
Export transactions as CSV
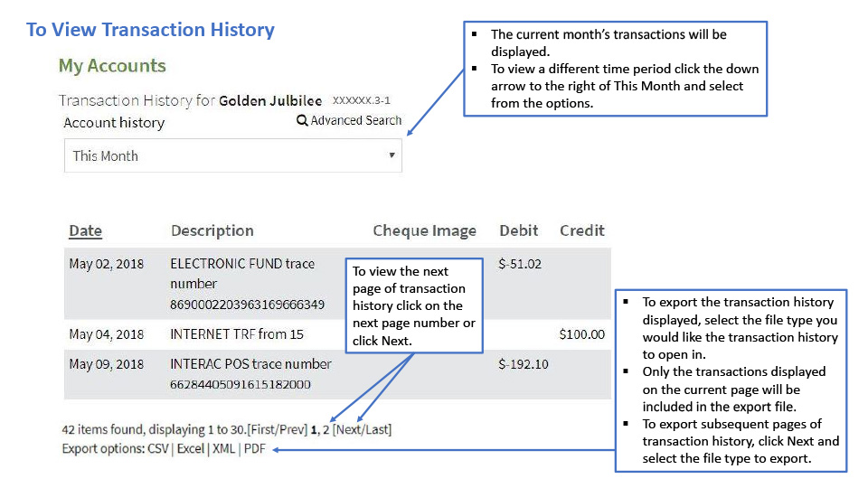(158, 448)
